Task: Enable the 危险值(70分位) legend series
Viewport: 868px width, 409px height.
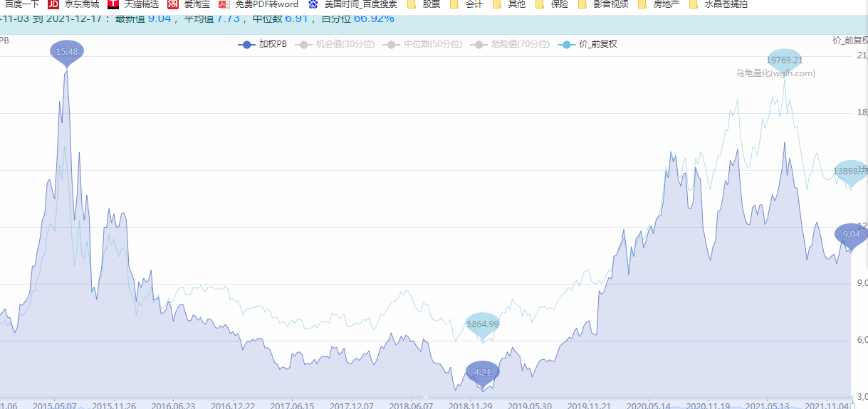Action: (510, 44)
